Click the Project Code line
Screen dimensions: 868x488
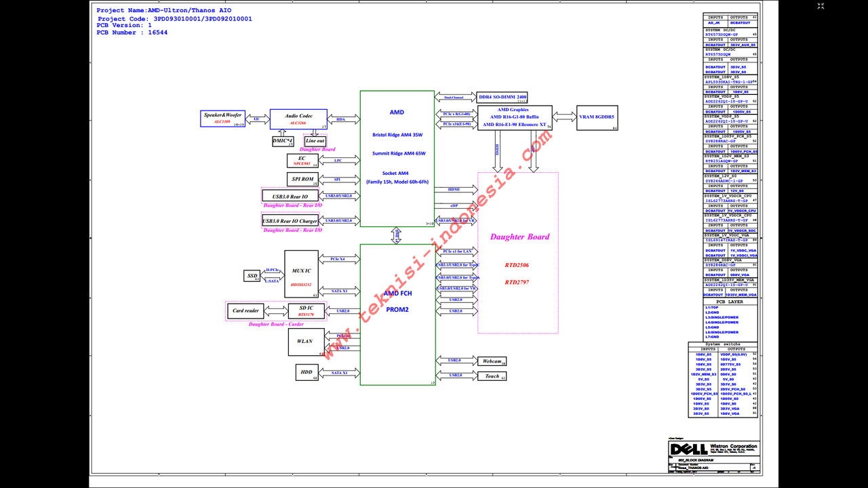tap(174, 18)
